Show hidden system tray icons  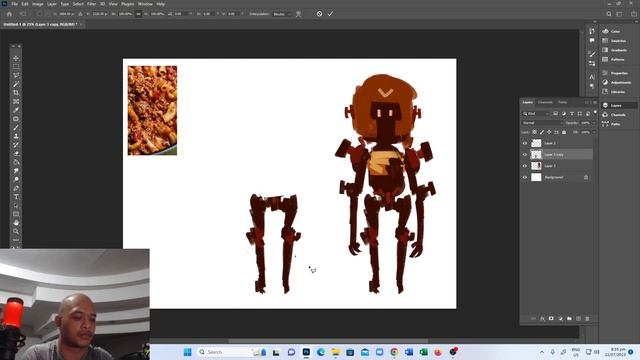point(542,352)
